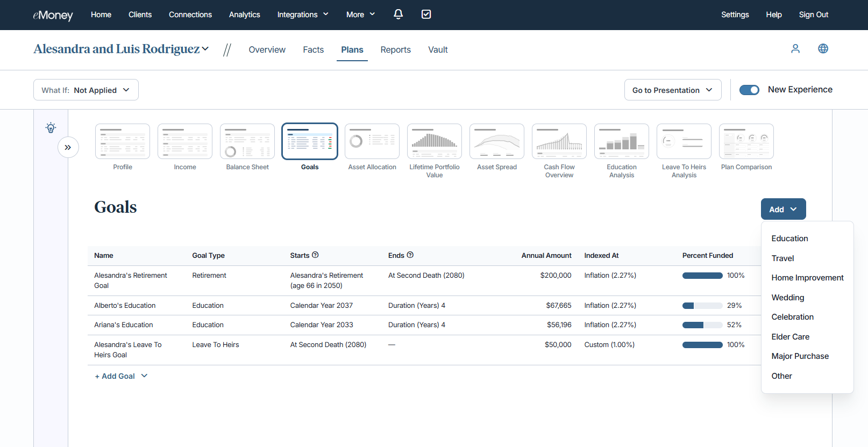Click the globe icon
The width and height of the screenshot is (868, 447).
[x=823, y=49]
